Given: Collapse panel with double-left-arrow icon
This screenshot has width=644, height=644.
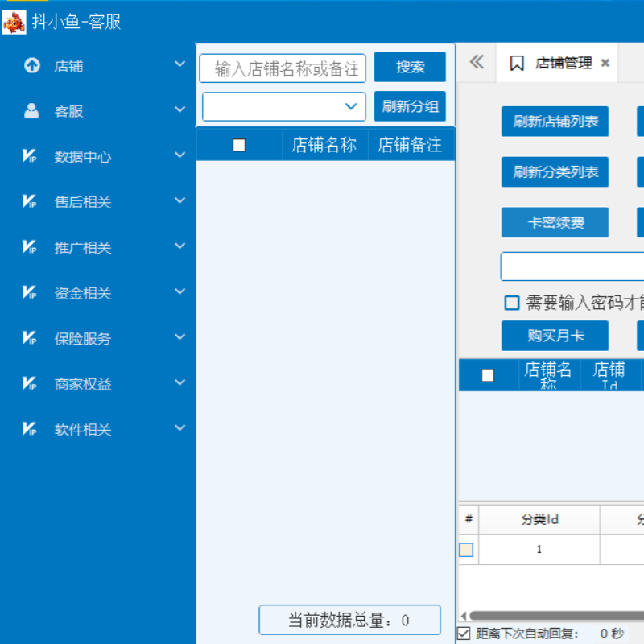Looking at the screenshot, I should point(477,62).
